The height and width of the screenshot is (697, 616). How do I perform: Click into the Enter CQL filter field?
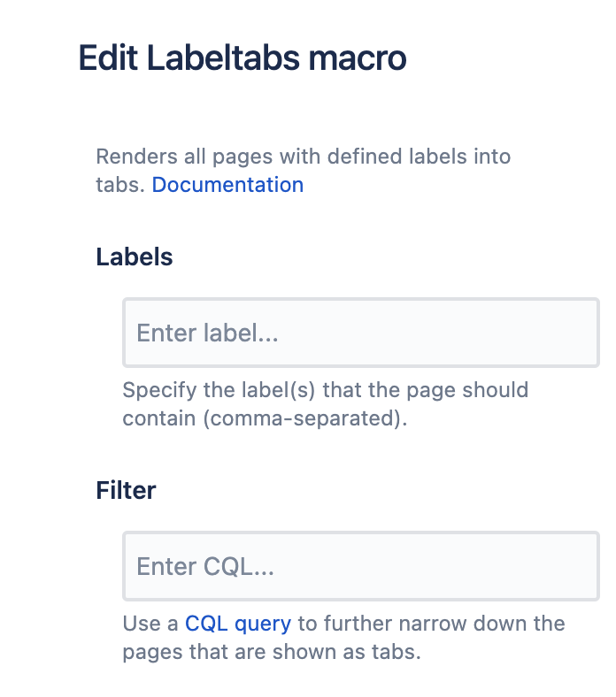pyautogui.click(x=360, y=566)
